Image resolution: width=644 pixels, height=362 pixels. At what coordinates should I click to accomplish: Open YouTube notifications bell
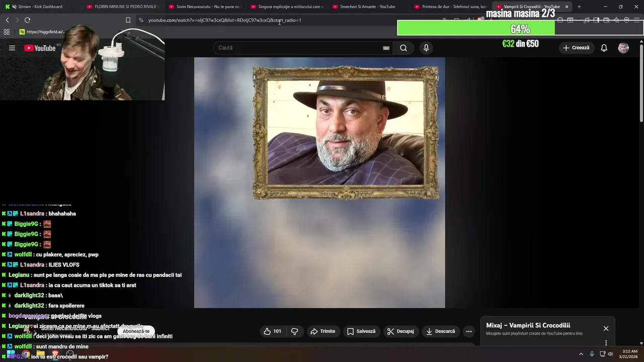click(x=604, y=48)
